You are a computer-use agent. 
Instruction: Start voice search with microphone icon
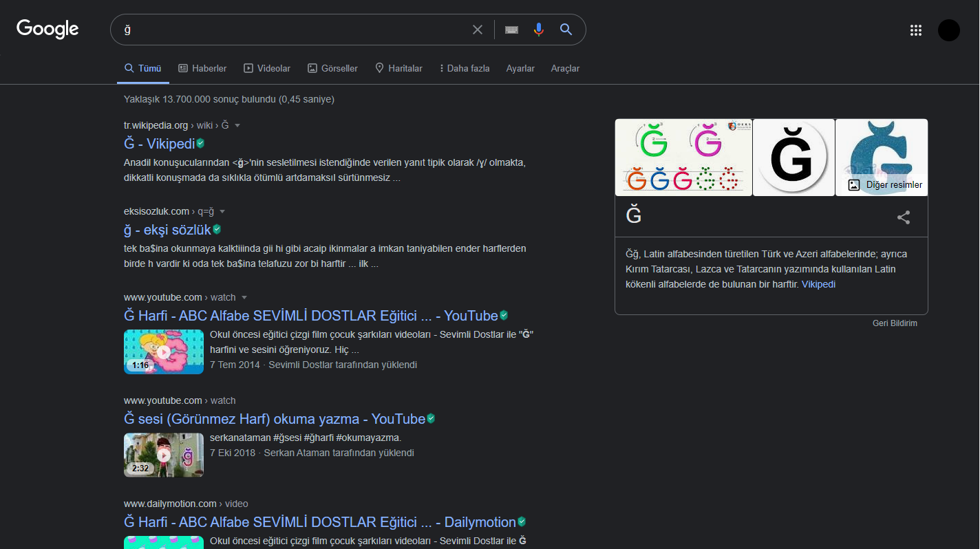(539, 30)
